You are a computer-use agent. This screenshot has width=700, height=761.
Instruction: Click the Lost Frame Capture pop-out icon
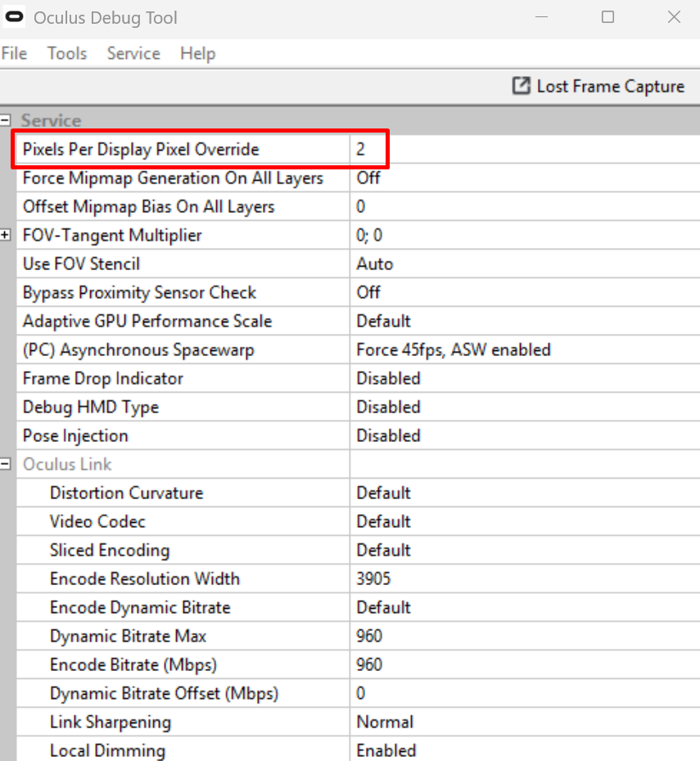pyautogui.click(x=521, y=86)
